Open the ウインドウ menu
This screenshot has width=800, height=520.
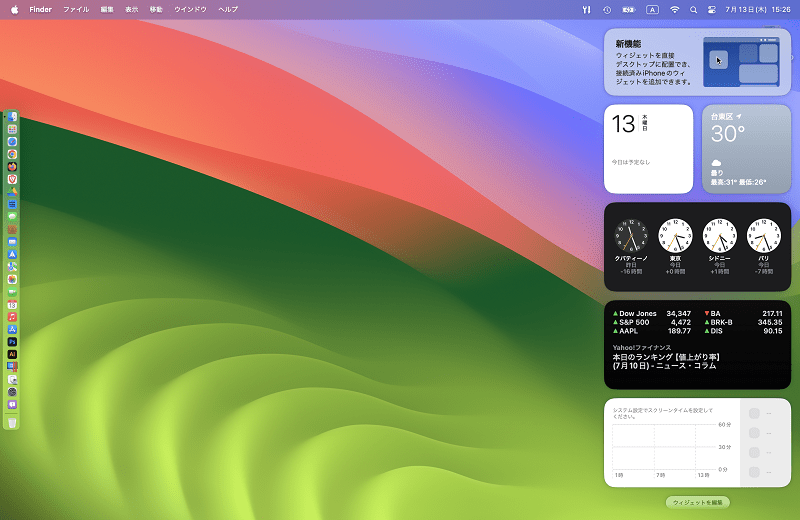click(190, 9)
